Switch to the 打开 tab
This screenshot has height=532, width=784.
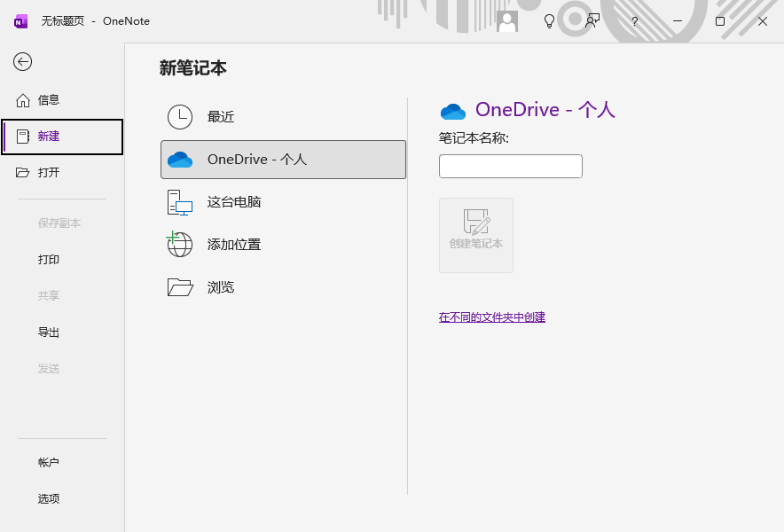62,173
